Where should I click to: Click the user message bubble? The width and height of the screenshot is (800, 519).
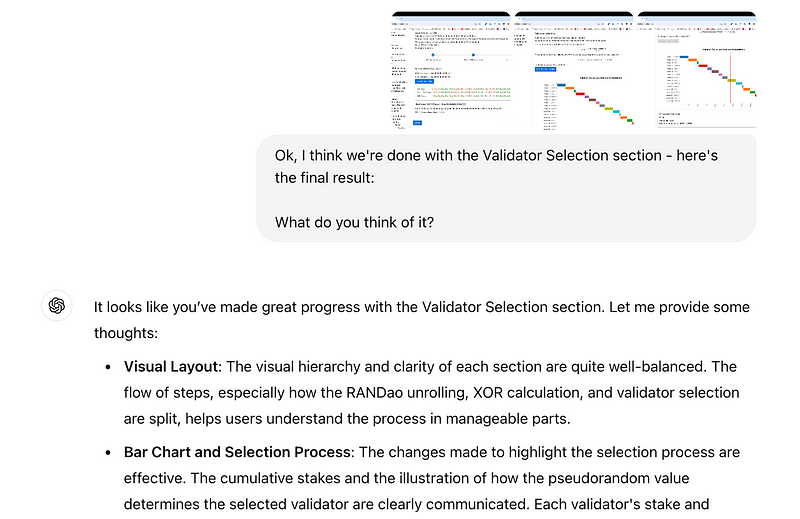tap(506, 188)
